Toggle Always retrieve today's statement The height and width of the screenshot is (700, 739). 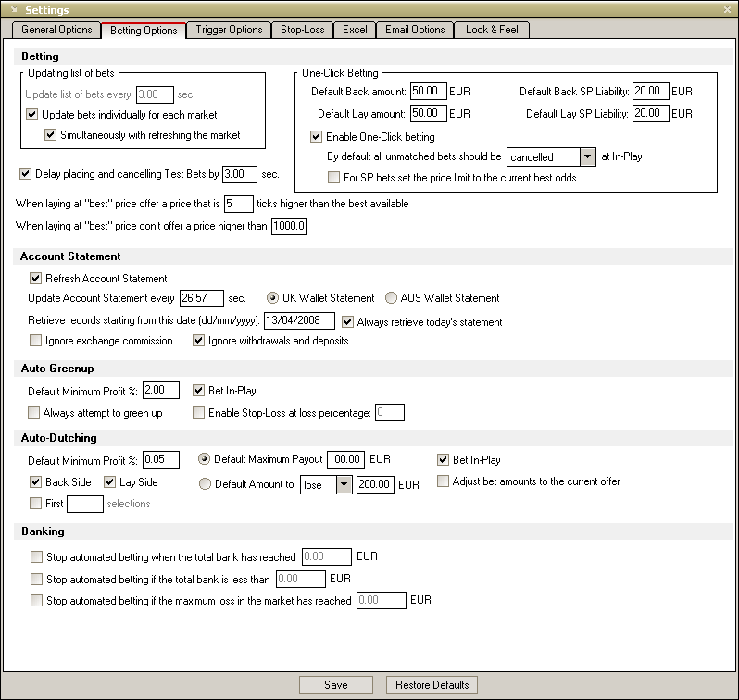tap(348, 322)
